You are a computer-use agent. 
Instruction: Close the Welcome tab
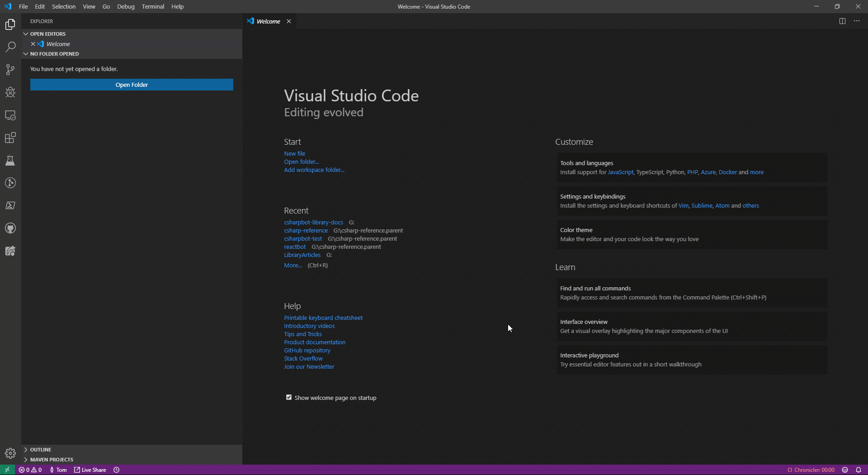[289, 21]
